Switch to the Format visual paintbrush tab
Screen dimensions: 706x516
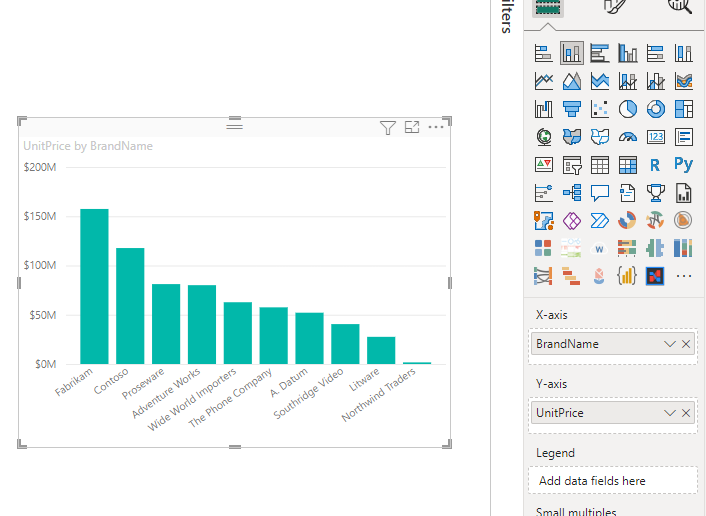(615, 7)
